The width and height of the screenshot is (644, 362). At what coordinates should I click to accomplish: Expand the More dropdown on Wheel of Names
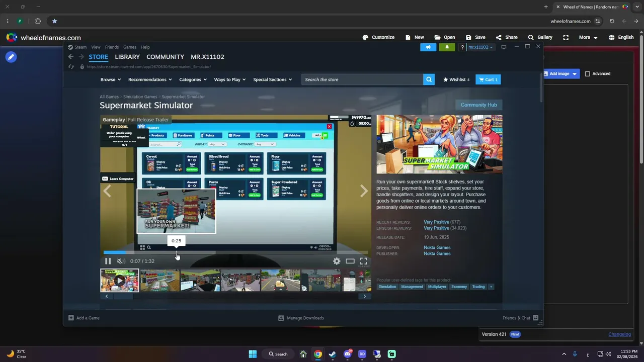(588, 37)
